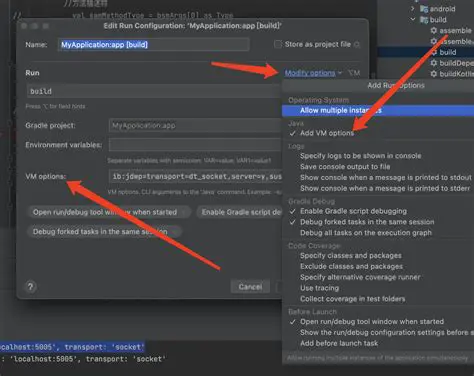Select the android folder row in Gradle tree
The height and width of the screenshot is (376, 474).
click(x=438, y=9)
